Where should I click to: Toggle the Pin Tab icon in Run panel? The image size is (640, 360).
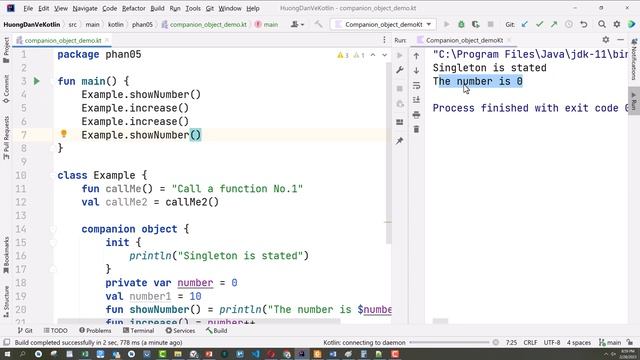pos(400,141)
